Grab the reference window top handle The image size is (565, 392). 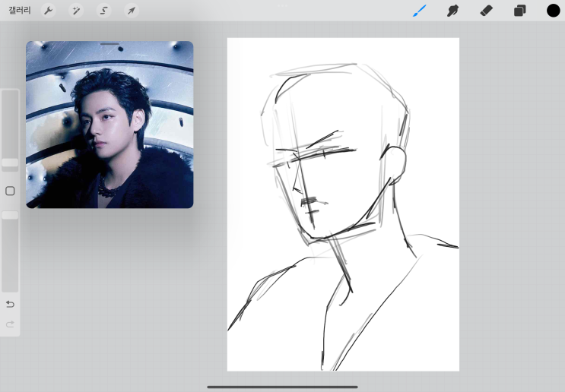[x=110, y=44]
